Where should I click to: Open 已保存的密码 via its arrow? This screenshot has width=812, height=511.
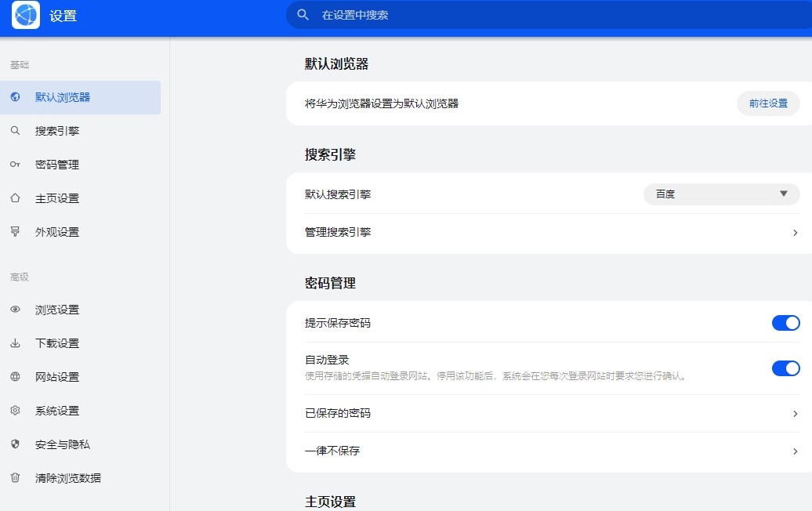coord(794,413)
